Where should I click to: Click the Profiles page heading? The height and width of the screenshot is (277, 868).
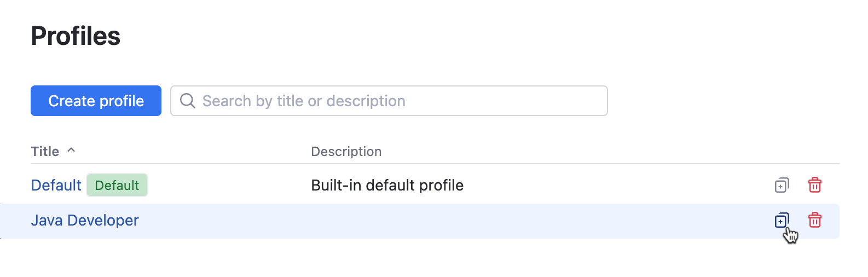click(76, 36)
